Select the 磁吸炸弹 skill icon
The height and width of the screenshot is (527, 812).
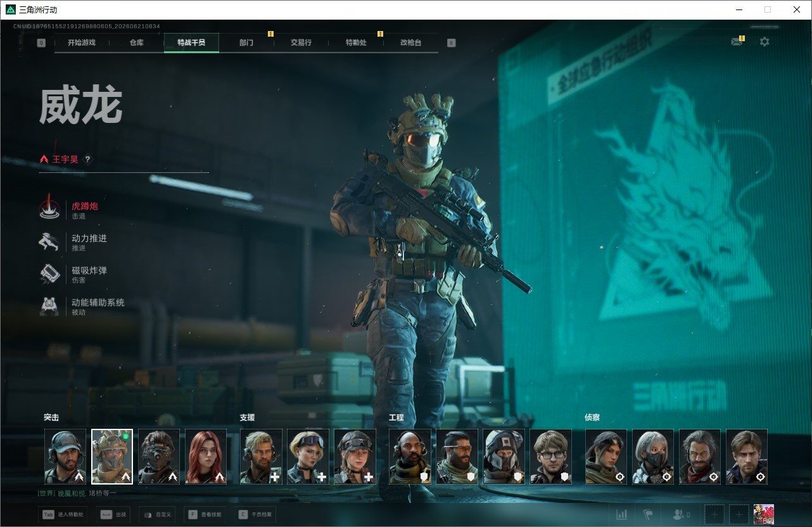tap(50, 274)
